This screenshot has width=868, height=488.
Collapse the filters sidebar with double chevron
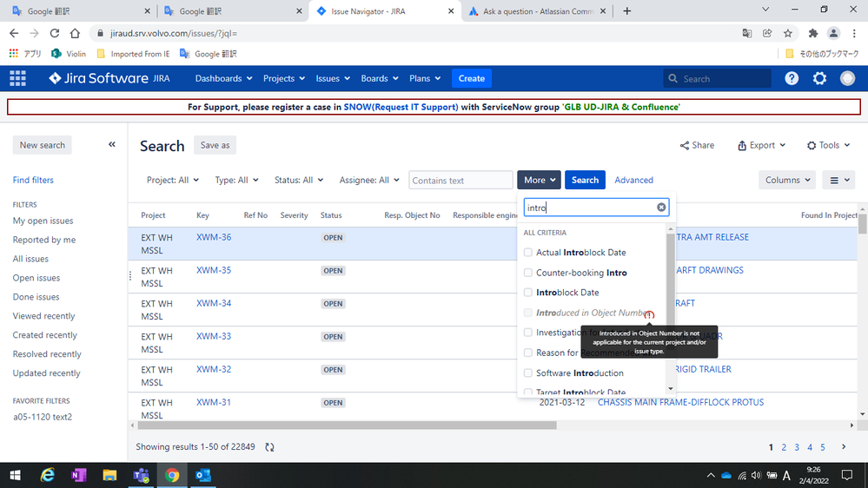click(x=112, y=144)
